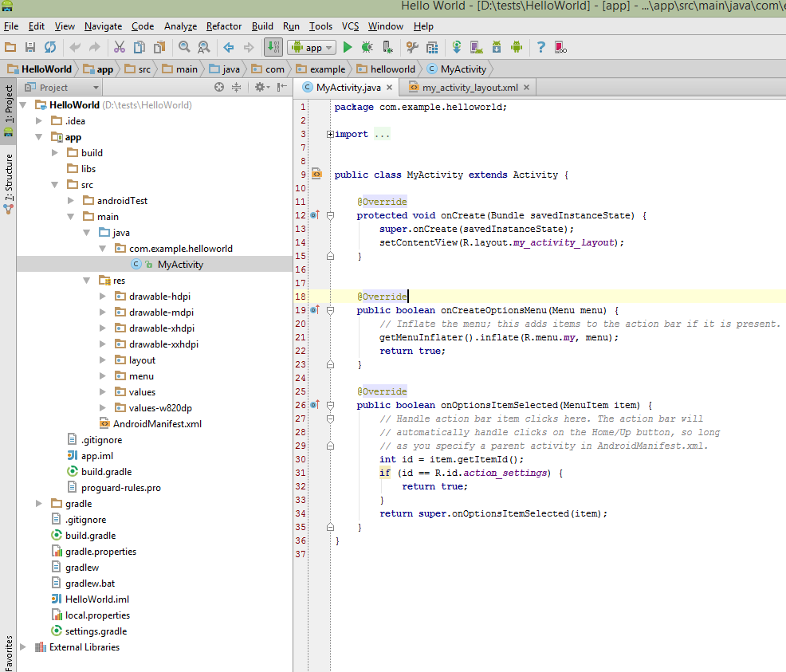Open the Refactor menu
The image size is (786, 672).
pyautogui.click(x=224, y=26)
